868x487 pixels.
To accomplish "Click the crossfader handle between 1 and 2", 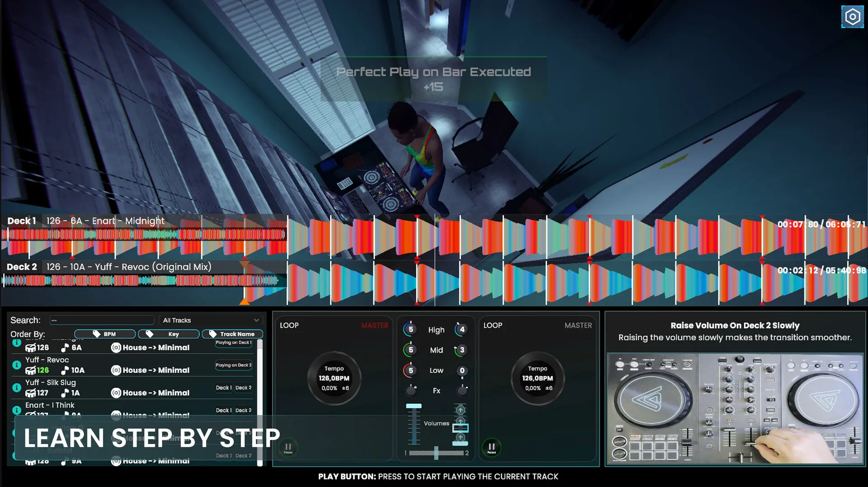I will (436, 453).
